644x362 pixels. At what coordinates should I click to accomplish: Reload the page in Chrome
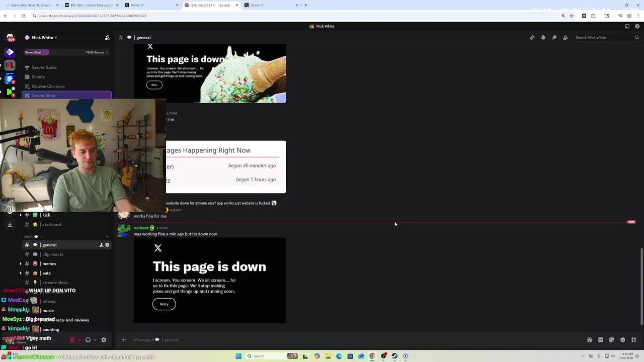tap(23, 16)
